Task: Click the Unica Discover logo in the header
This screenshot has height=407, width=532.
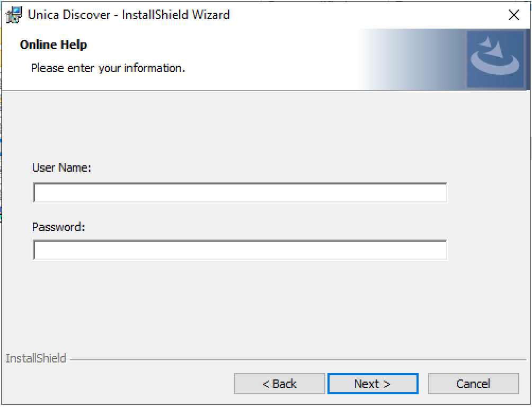Action: coord(495,59)
